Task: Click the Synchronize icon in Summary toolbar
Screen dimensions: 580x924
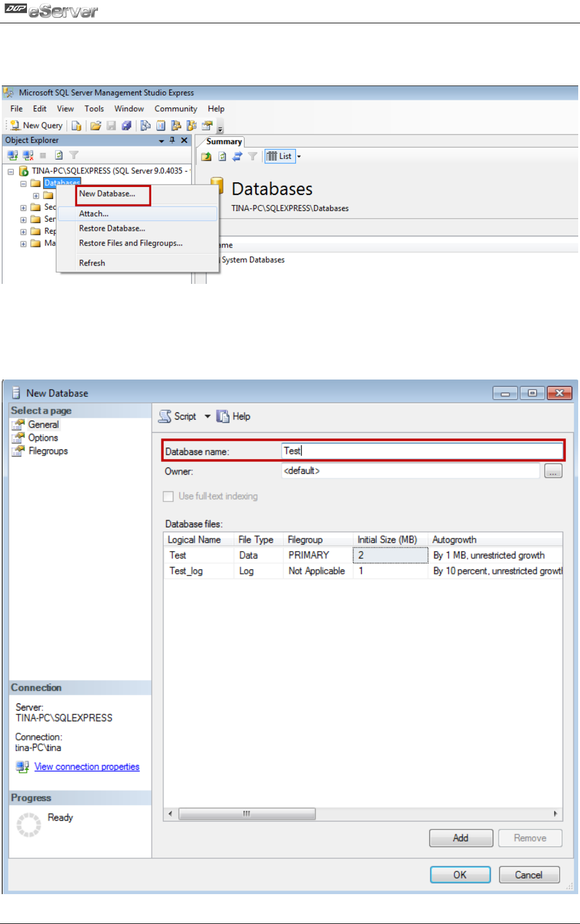Action: [x=237, y=157]
